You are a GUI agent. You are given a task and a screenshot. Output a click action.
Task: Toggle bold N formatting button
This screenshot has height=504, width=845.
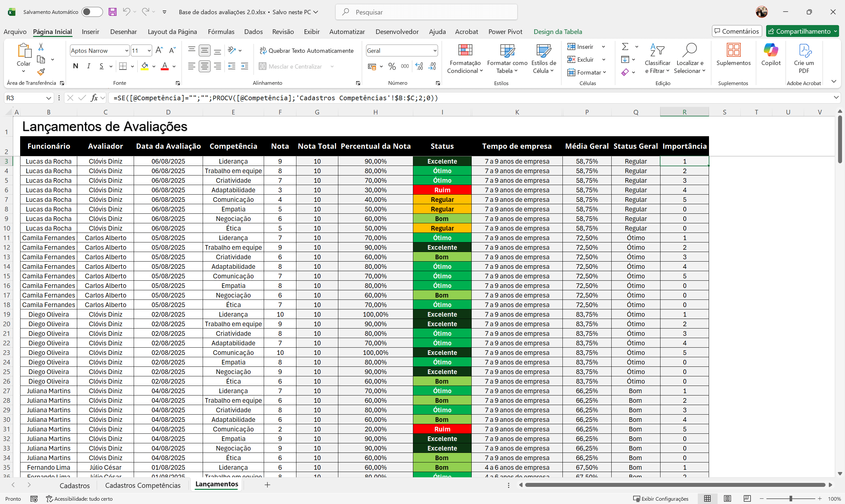pos(76,66)
